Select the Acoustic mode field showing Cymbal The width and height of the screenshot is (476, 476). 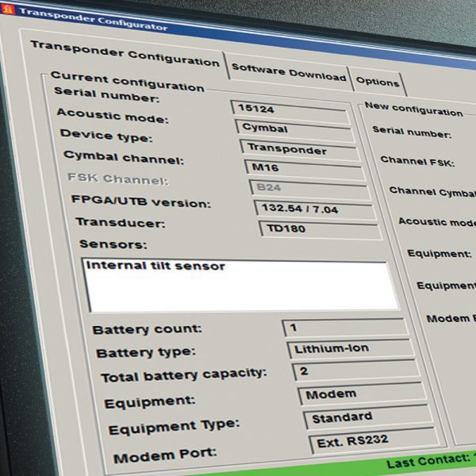pos(292,128)
